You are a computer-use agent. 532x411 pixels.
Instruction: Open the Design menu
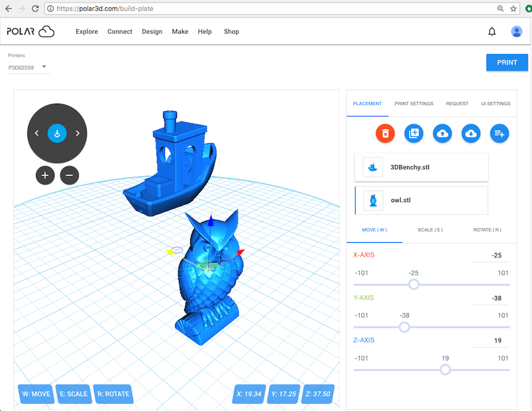[152, 31]
